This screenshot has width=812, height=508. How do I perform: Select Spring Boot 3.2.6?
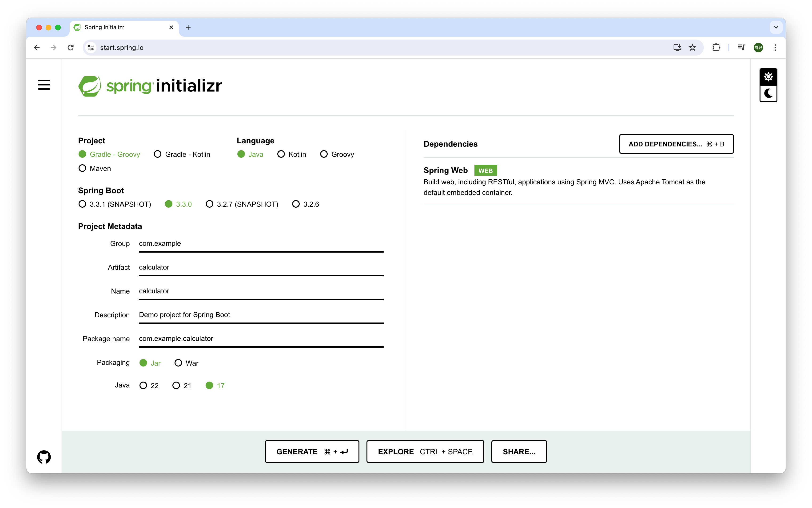tap(306, 204)
